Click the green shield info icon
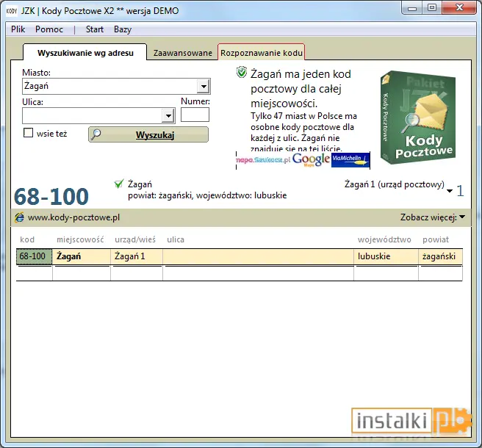The height and width of the screenshot is (448, 482). (242, 73)
